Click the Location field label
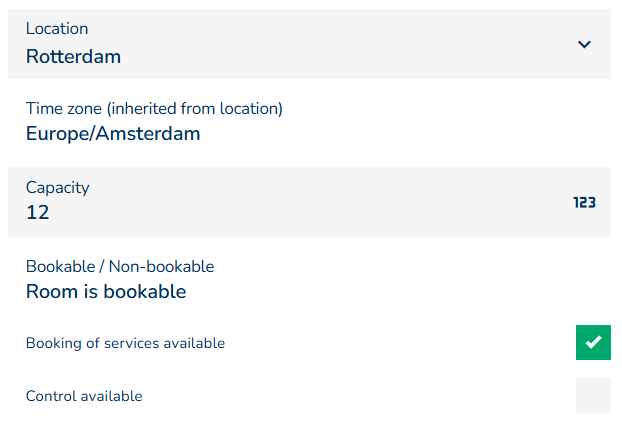Image resolution: width=622 pixels, height=423 pixels. (x=57, y=29)
